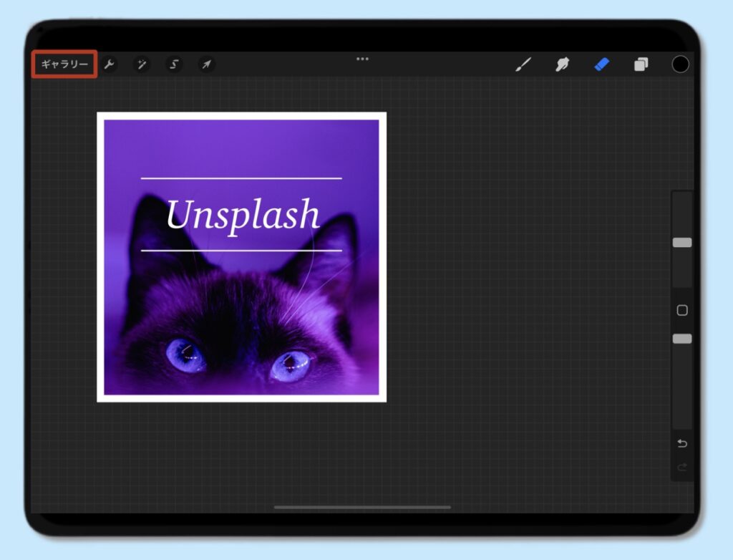Select the Selection S-shaped tool
This screenshot has width=733, height=560.
pos(174,64)
